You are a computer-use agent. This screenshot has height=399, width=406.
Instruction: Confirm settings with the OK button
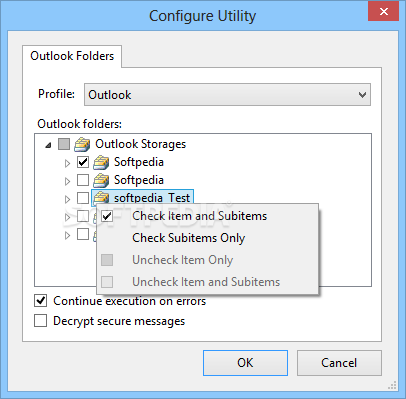(245, 363)
